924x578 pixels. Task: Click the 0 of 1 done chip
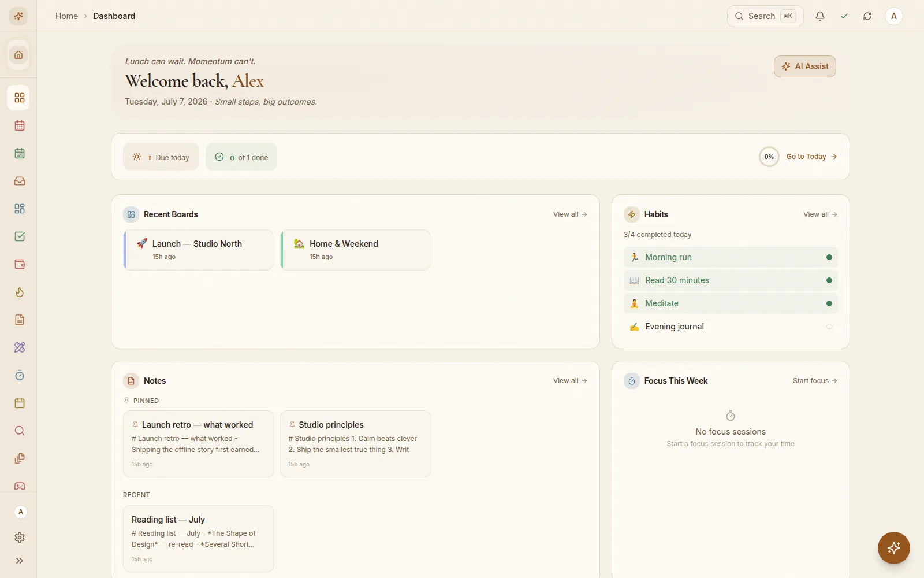pos(241,157)
